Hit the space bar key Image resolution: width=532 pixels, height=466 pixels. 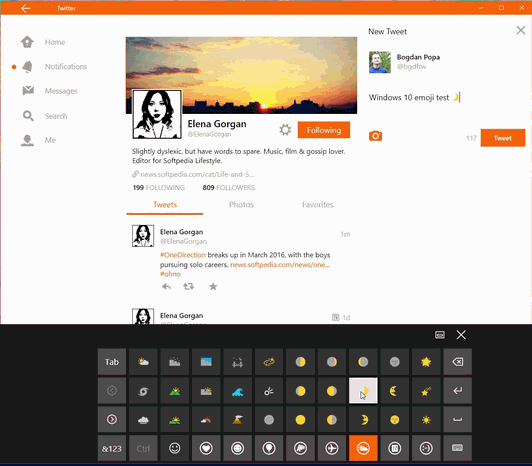tap(457, 420)
